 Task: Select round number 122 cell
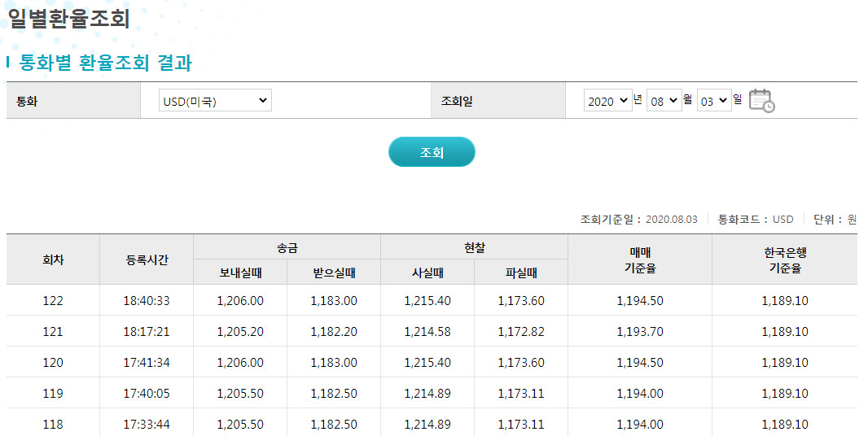[53, 300]
